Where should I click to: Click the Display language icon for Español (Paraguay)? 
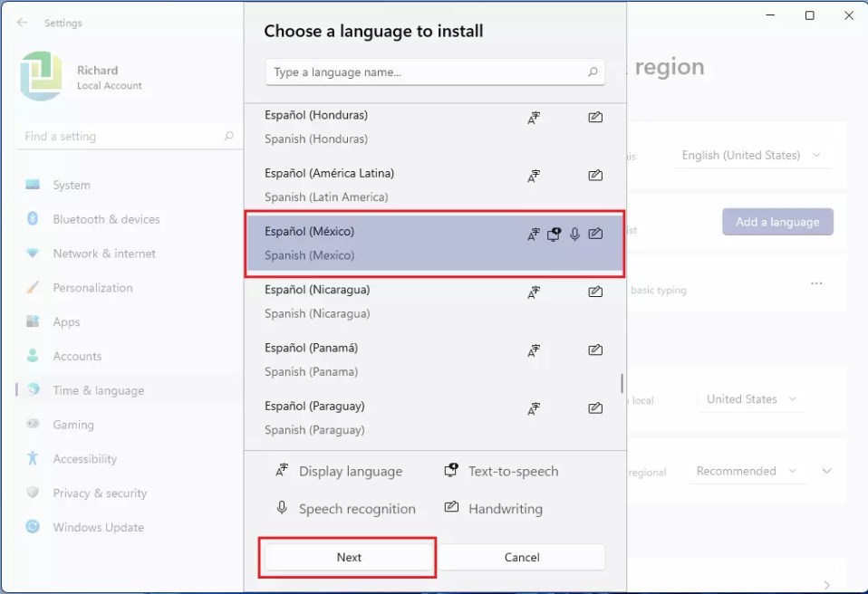tap(534, 407)
